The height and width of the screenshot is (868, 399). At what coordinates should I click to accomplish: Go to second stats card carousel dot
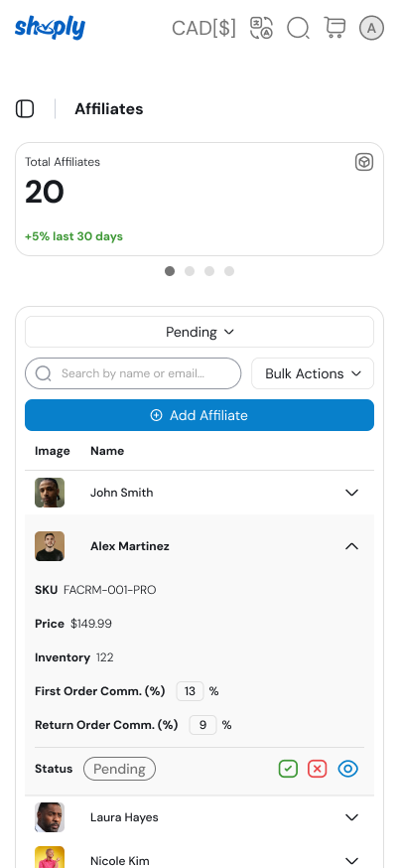point(190,271)
